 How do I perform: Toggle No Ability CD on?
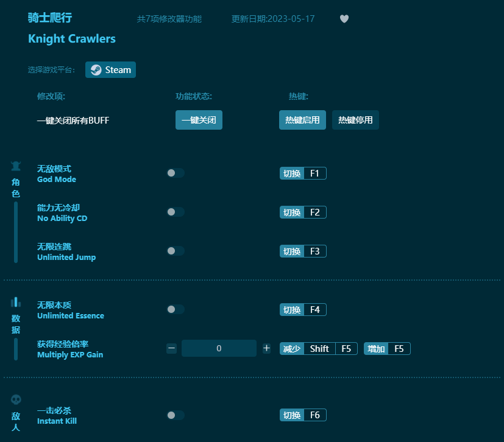tap(176, 212)
